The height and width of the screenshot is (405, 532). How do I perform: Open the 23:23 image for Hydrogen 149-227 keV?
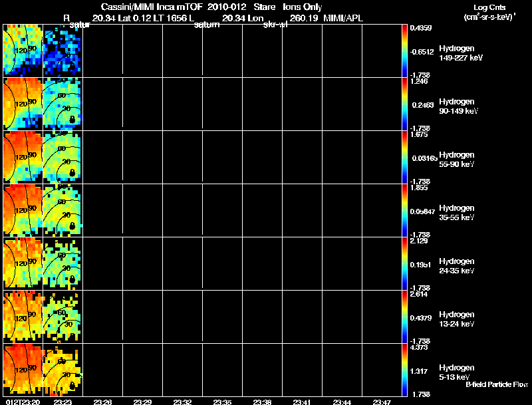(63, 51)
